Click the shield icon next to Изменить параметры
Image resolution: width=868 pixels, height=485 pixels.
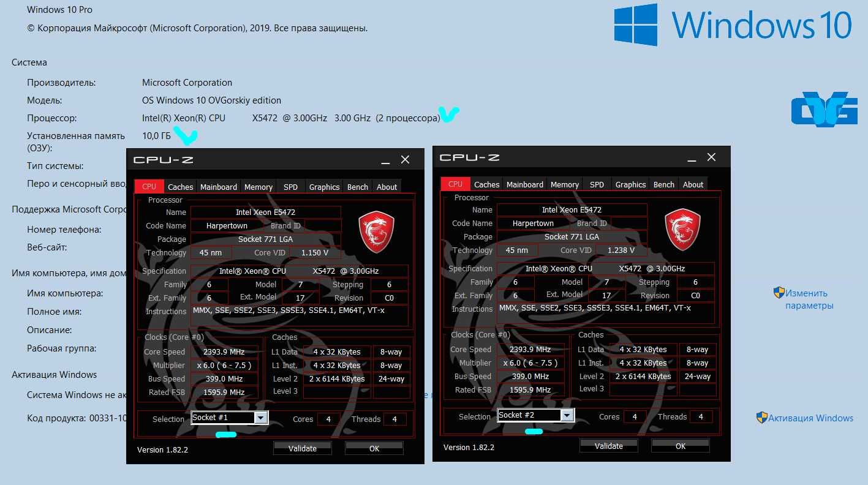(779, 293)
